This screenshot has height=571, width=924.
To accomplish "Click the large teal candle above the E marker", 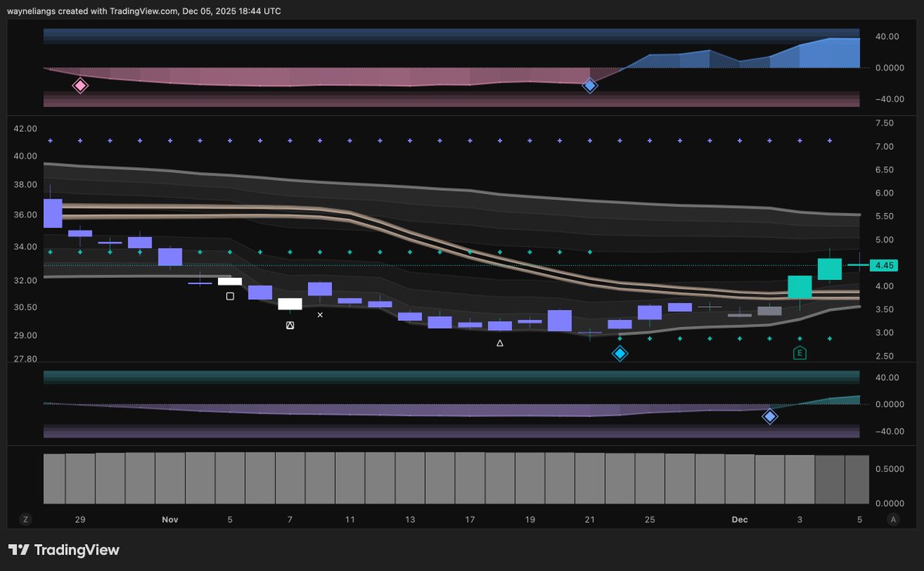I will coord(800,286).
